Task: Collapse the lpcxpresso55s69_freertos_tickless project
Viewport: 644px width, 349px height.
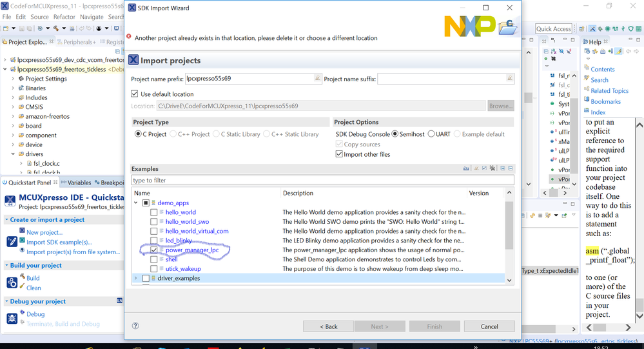Action: click(x=5, y=70)
